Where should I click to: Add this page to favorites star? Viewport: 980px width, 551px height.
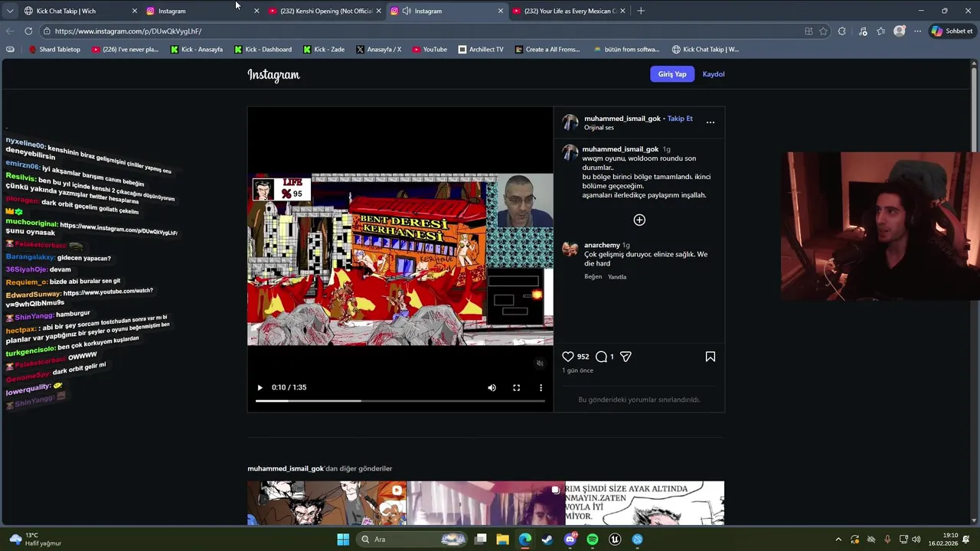823,31
